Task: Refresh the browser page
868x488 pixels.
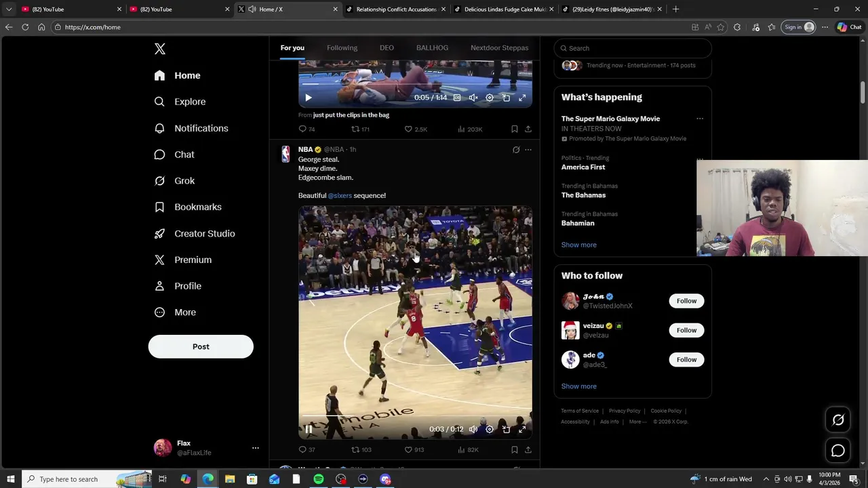Action: coord(25,27)
